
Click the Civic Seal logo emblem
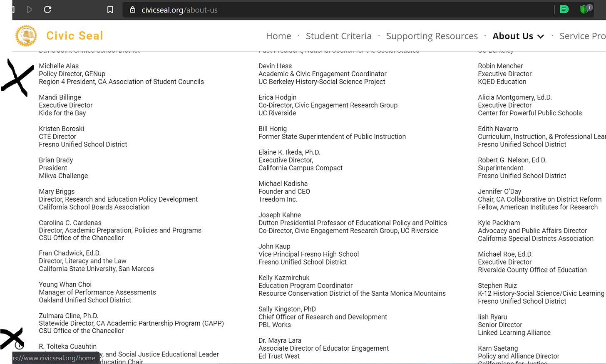[26, 36]
